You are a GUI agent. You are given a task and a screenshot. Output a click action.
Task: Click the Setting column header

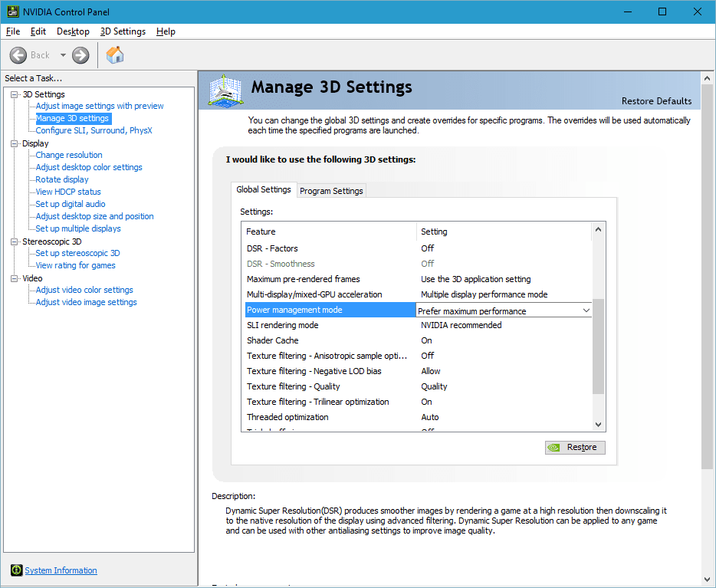click(504, 232)
